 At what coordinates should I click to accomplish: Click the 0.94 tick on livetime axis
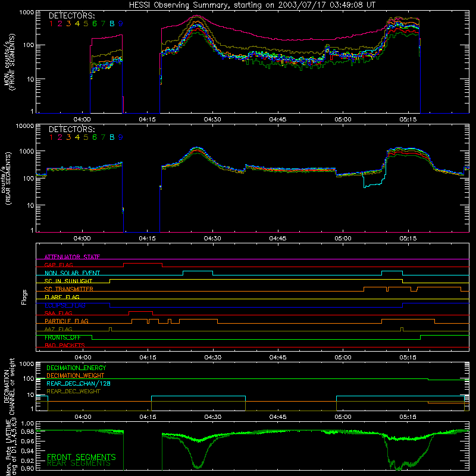(x=27, y=451)
